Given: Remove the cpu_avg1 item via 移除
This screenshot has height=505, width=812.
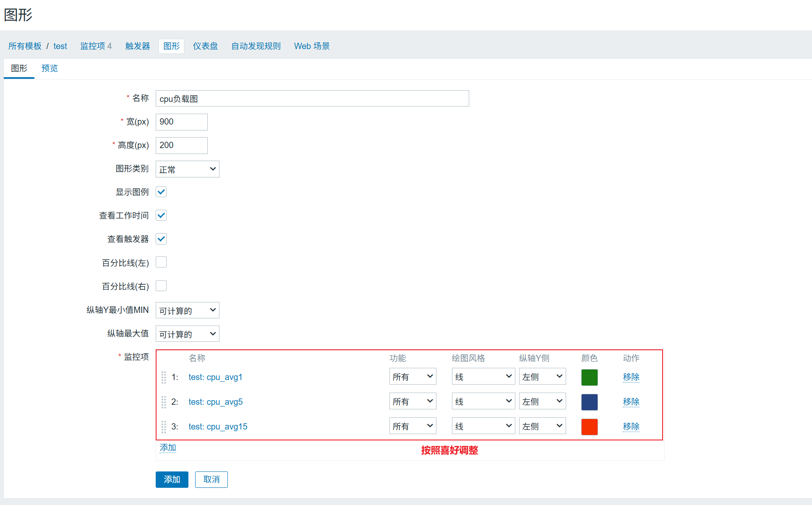Looking at the screenshot, I should click(x=631, y=377).
